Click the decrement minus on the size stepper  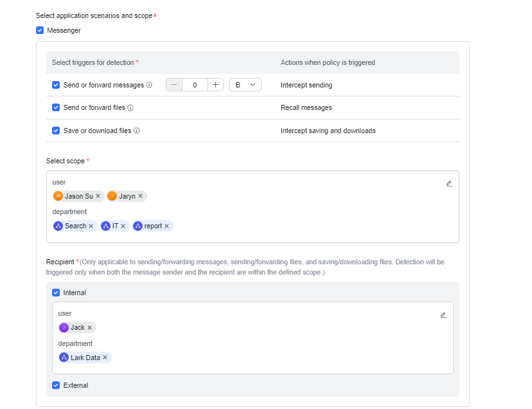pyautogui.click(x=173, y=85)
